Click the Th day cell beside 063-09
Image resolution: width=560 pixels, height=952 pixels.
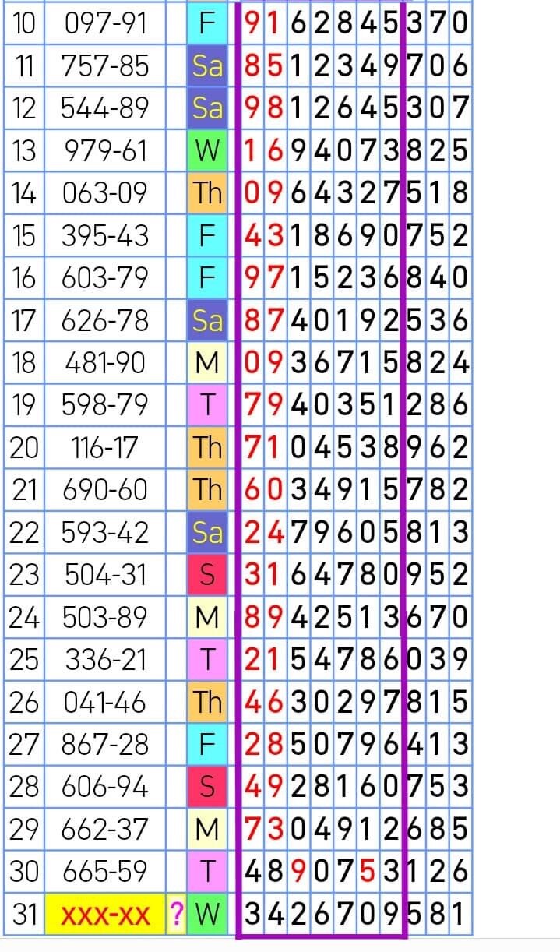[x=207, y=193]
